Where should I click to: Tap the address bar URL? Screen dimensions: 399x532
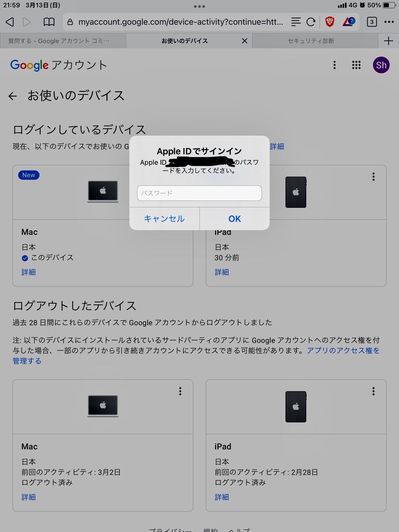(x=181, y=22)
